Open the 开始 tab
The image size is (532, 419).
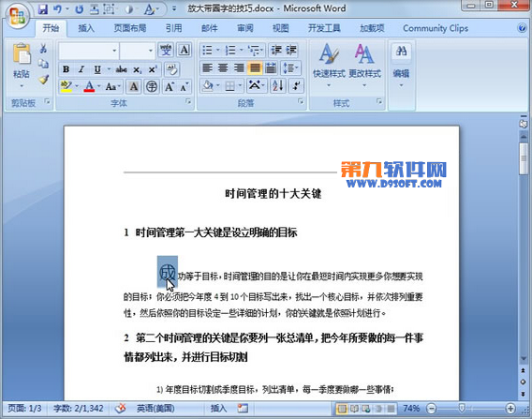tap(51, 28)
